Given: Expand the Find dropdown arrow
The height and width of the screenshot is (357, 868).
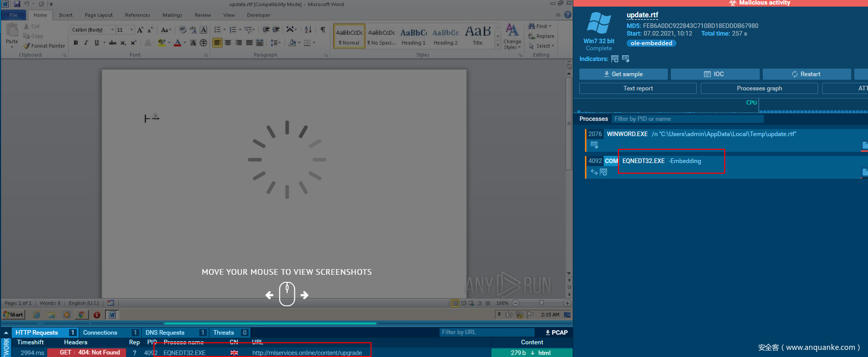Looking at the screenshot, I should point(550,26).
